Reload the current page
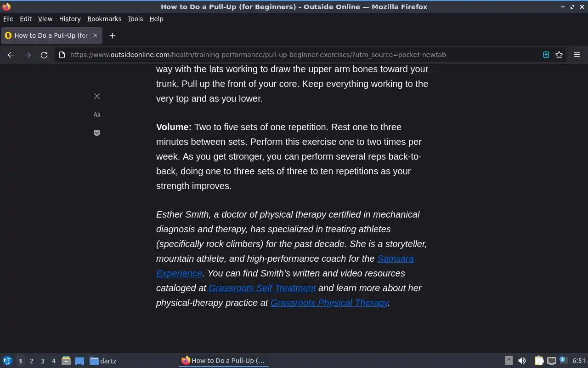The height and width of the screenshot is (368, 588). coord(44,55)
